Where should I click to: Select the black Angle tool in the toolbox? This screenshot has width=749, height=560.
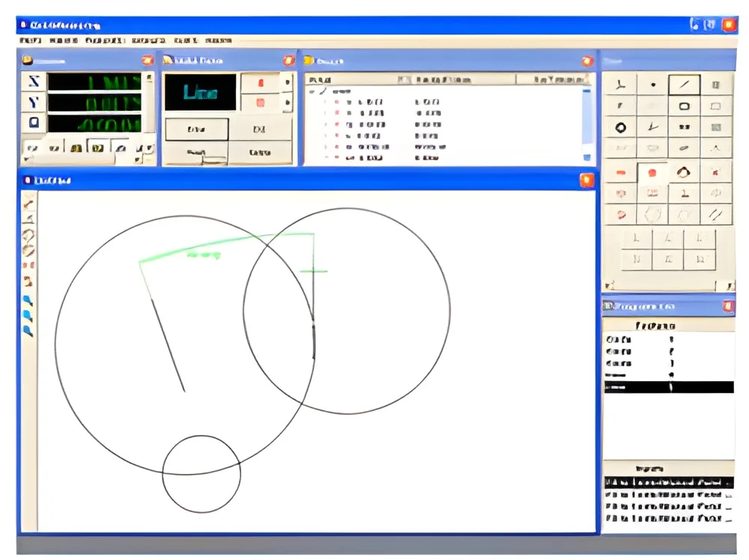[x=652, y=127]
